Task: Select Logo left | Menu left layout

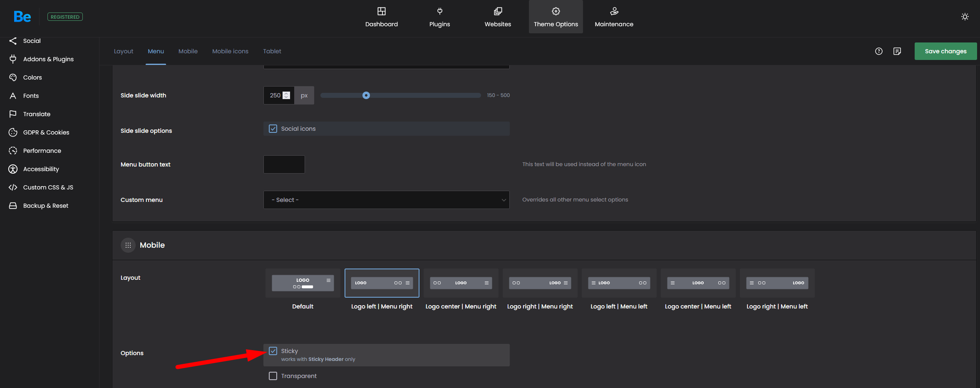Action: pyautogui.click(x=619, y=283)
